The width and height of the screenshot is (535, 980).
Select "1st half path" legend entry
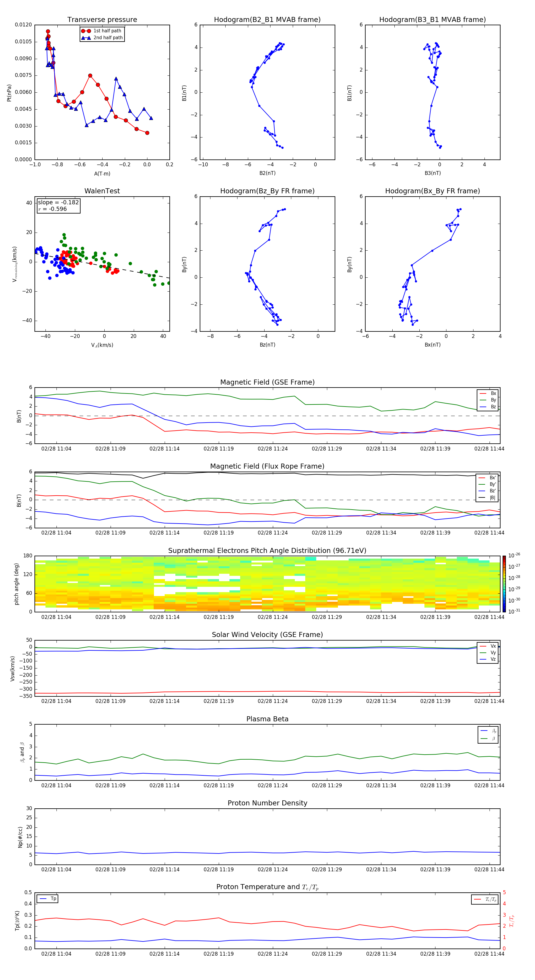pyautogui.click(x=102, y=31)
